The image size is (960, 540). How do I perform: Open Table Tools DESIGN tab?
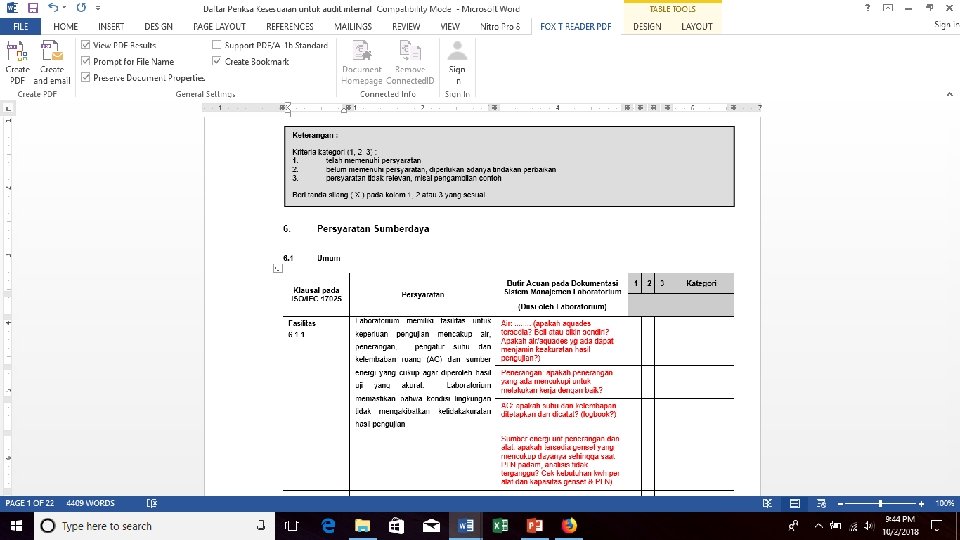[x=647, y=26]
